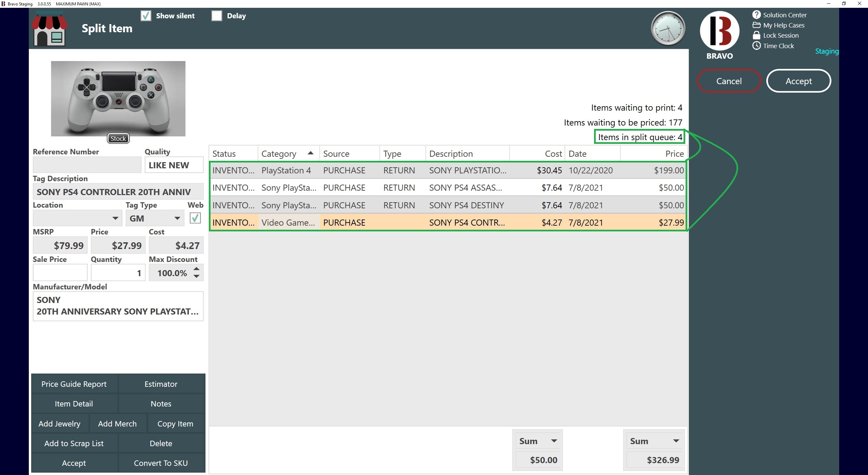This screenshot has width=868, height=475.
Task: Sort by the Price column header
Action: coord(654,154)
